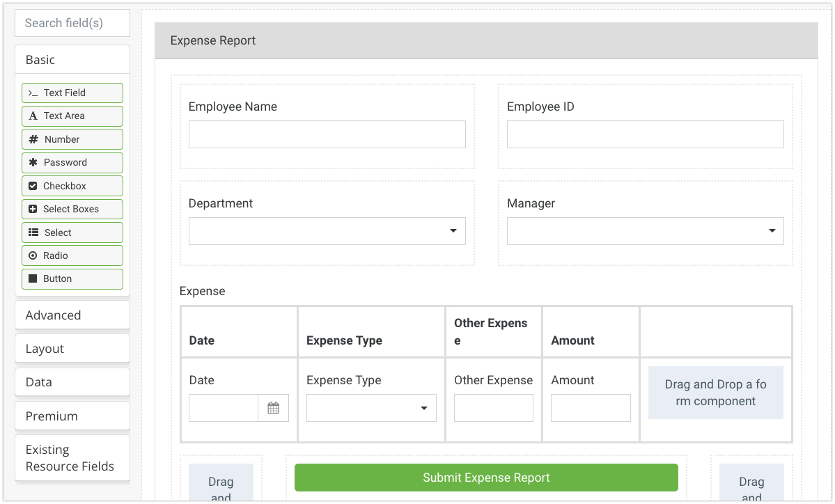Expand the Expense Type dropdown

[371, 408]
